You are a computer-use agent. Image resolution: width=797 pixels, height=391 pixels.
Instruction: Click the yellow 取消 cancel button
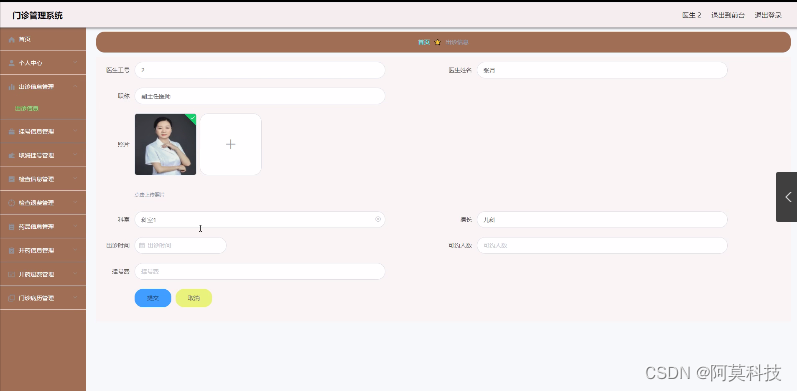coord(194,298)
